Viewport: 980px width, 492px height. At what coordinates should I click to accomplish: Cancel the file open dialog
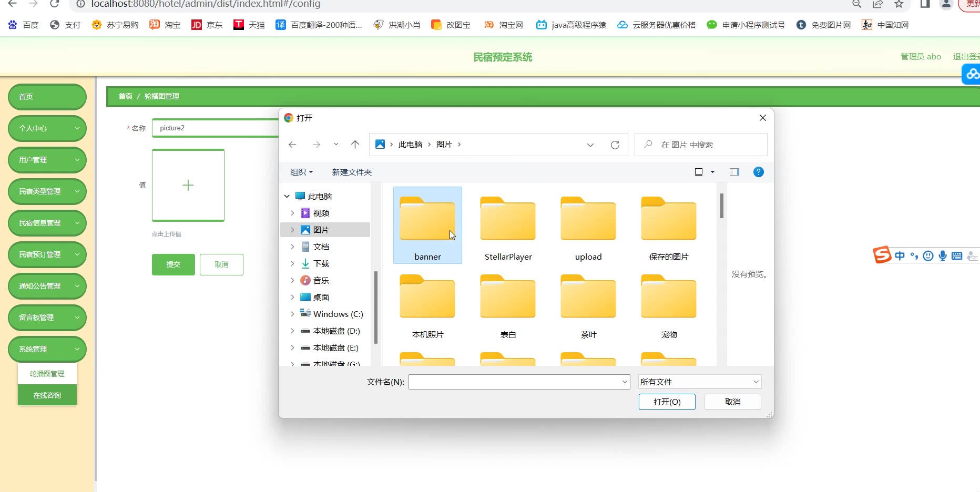733,402
